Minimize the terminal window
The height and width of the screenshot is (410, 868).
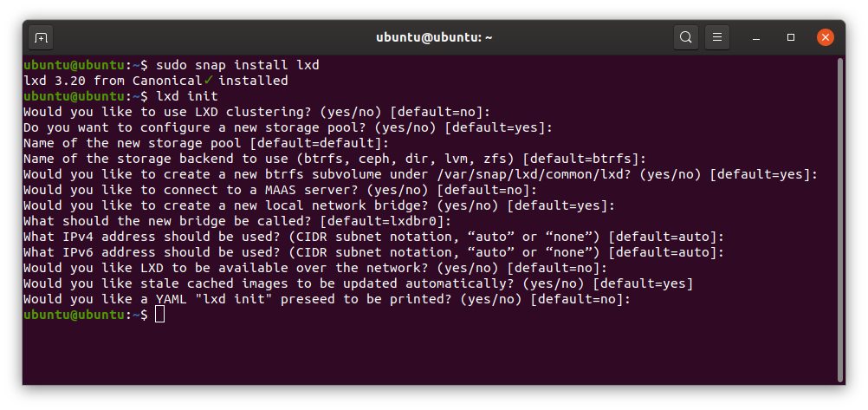click(x=761, y=37)
